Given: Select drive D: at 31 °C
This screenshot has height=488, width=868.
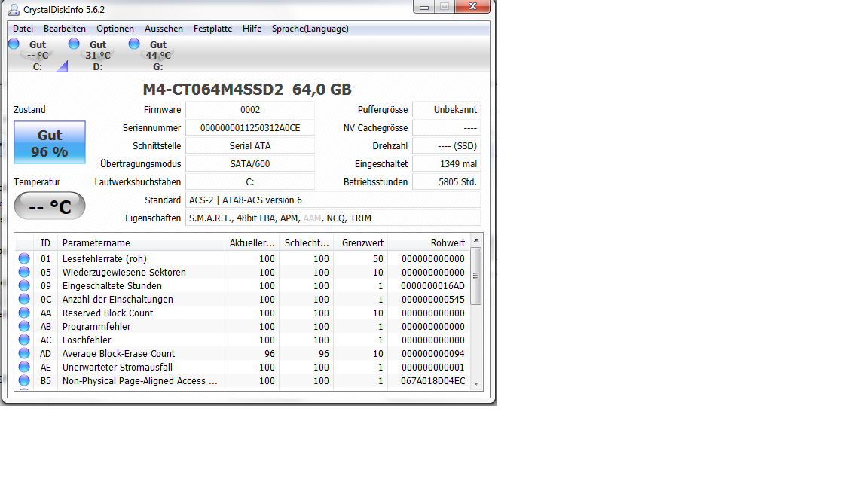Looking at the screenshot, I should 97,55.
